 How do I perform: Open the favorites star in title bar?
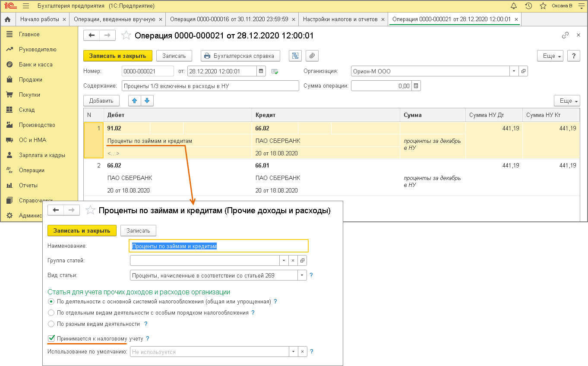543,6
